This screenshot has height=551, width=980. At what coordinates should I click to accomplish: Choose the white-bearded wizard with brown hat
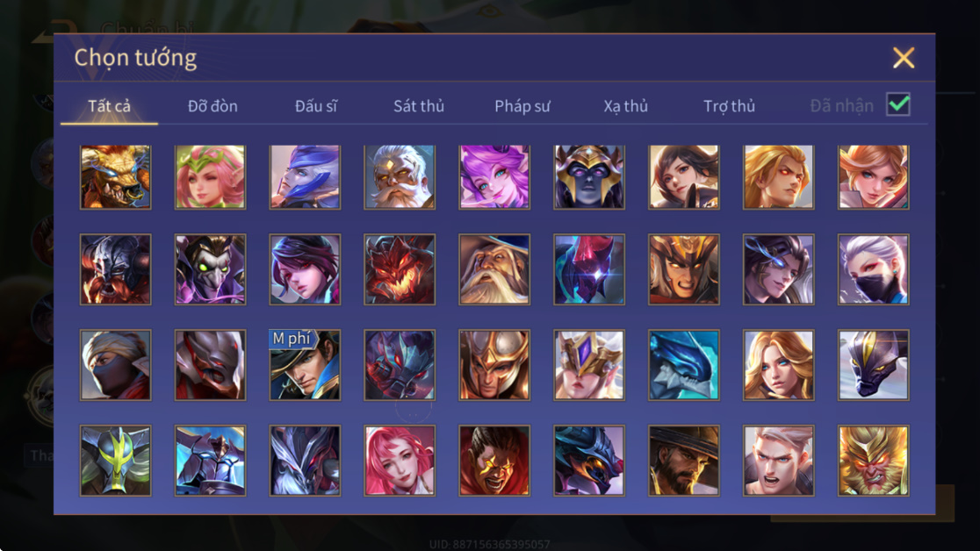[x=494, y=269]
